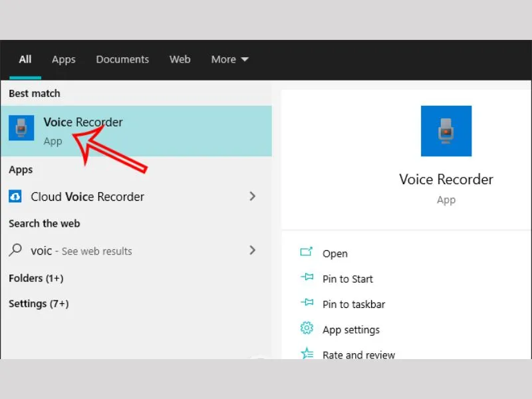
Task: Click the Voice Recorder title in preview pane
Action: coord(446,180)
